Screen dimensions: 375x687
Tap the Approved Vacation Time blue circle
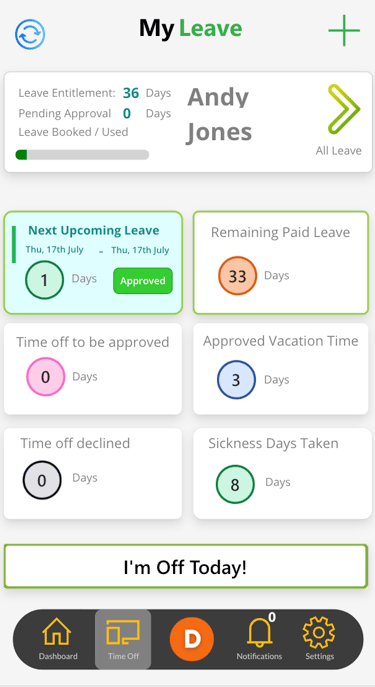point(236,379)
